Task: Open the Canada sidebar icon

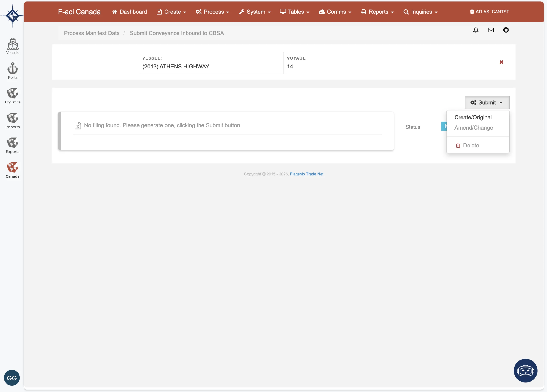Action: point(13,170)
